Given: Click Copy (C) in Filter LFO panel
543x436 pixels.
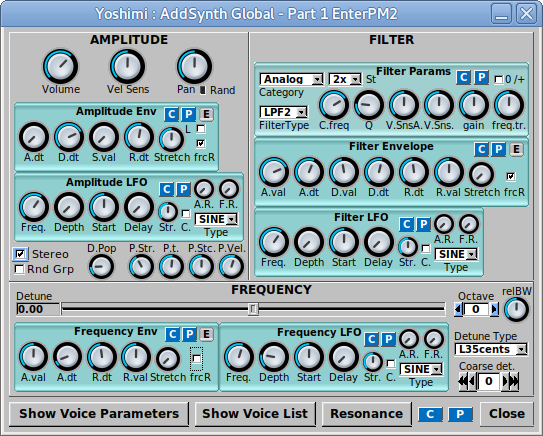Looking at the screenshot, I should click(407, 224).
